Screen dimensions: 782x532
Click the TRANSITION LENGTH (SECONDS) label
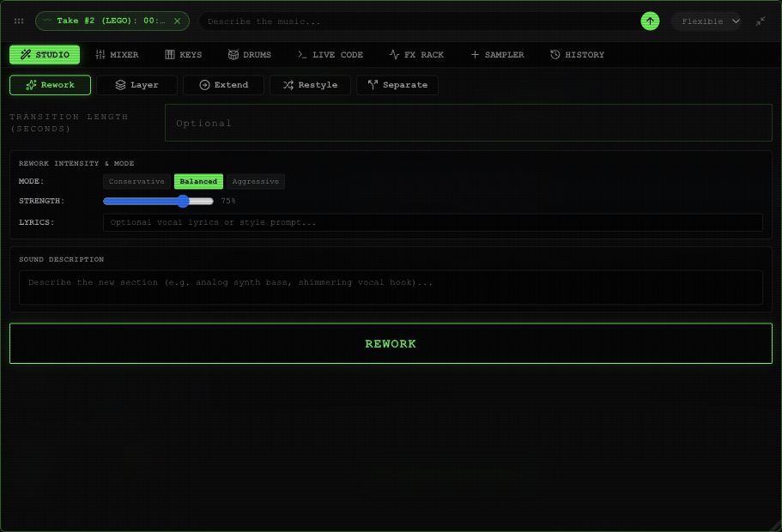[x=69, y=123]
